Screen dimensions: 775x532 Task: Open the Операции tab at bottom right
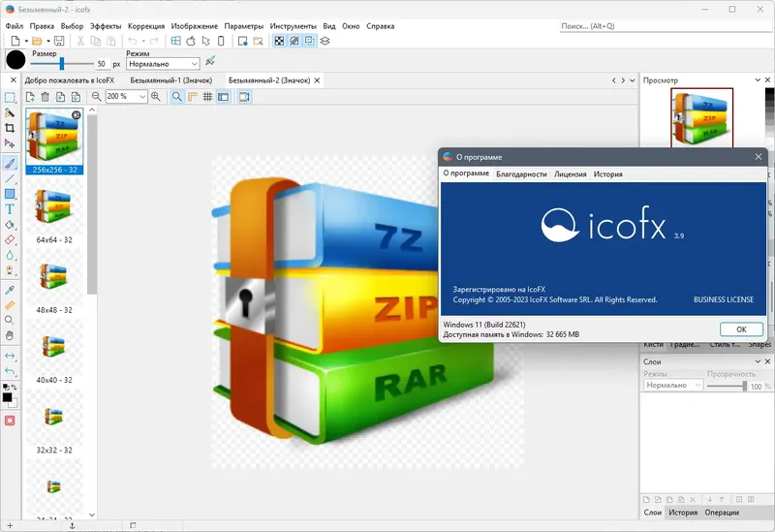tap(722, 513)
